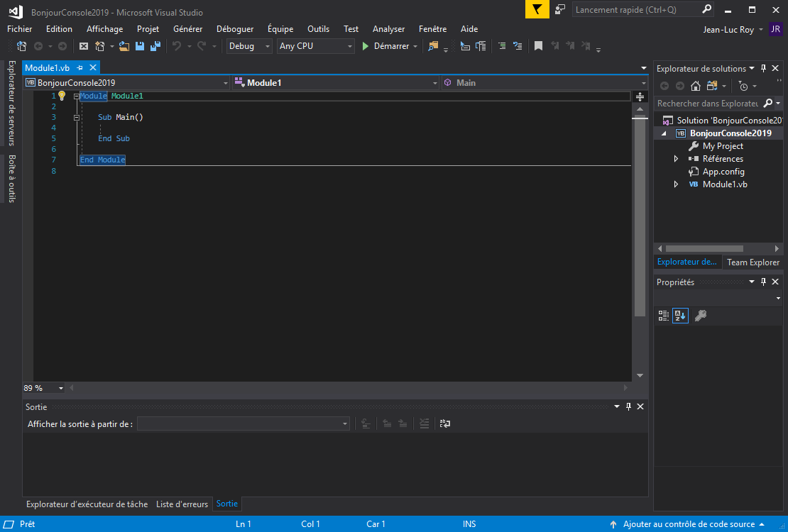
Task: Click the Alphabetical sort icon in Properties
Action: pyautogui.click(x=681, y=316)
